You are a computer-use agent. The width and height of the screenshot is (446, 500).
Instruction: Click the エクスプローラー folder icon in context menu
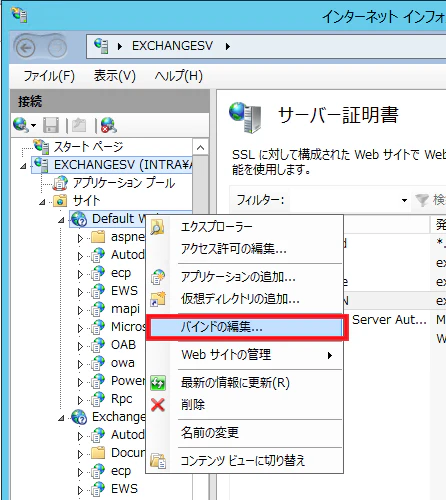[157, 227]
